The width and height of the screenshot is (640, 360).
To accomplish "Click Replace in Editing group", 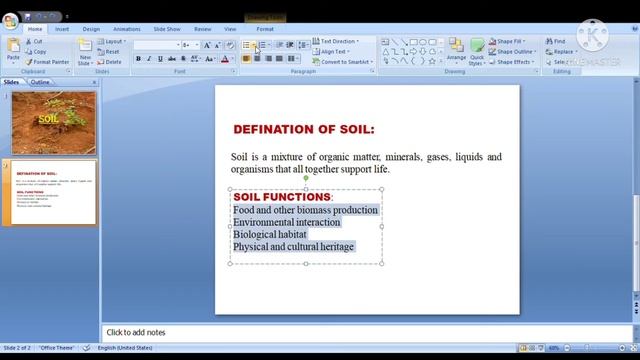I will 562,52.
